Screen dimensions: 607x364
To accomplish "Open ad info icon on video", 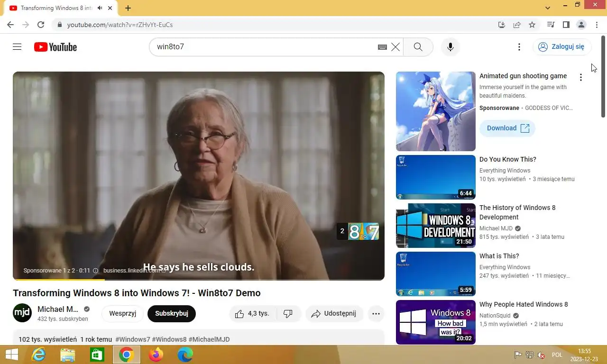I will [x=95, y=271].
